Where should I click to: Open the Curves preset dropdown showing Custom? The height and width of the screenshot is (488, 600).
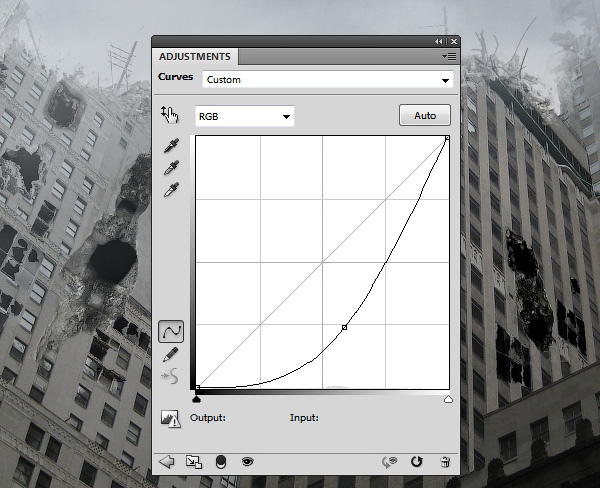(327, 80)
